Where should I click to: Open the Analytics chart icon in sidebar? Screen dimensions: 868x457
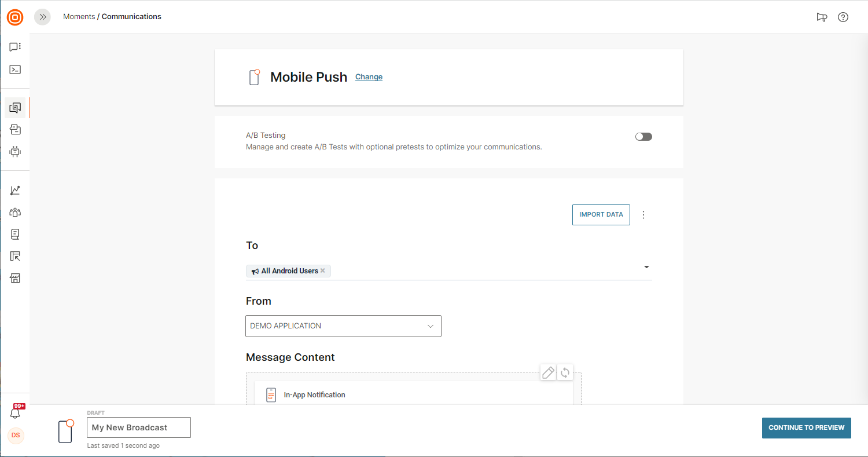point(15,190)
